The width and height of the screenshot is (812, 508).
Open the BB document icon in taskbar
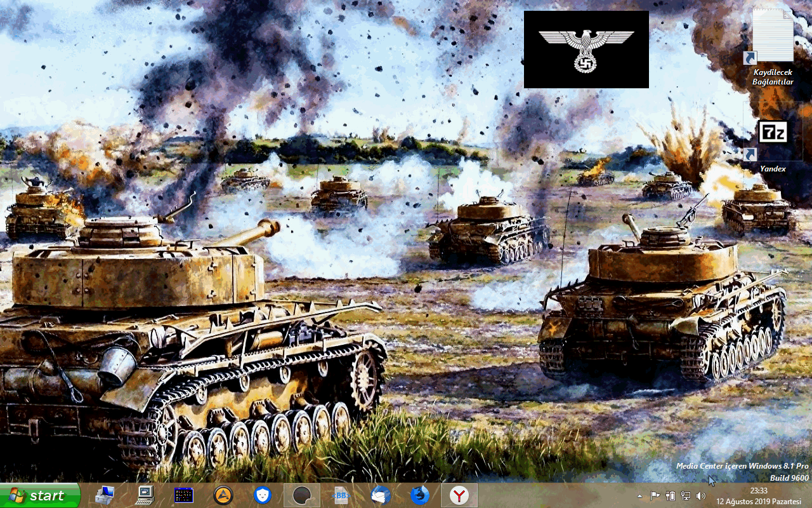click(x=341, y=495)
